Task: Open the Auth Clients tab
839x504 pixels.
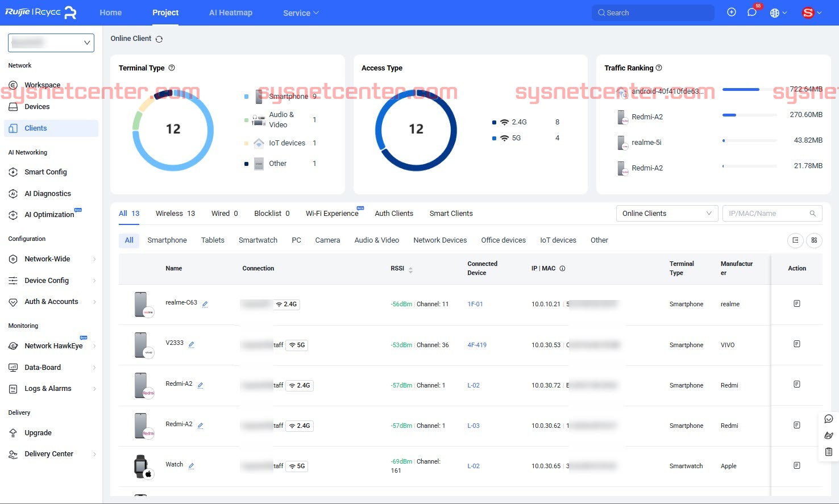Action: (394, 214)
